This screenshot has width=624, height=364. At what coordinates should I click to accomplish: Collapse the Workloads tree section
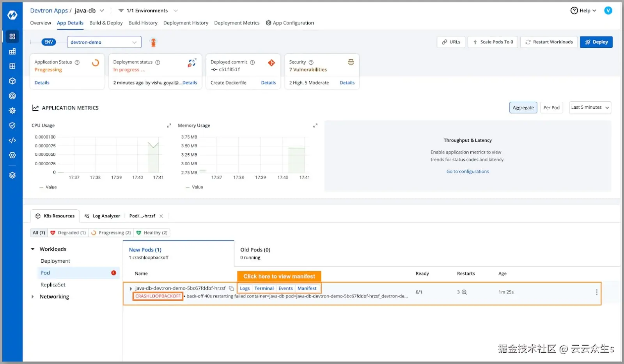(33, 249)
